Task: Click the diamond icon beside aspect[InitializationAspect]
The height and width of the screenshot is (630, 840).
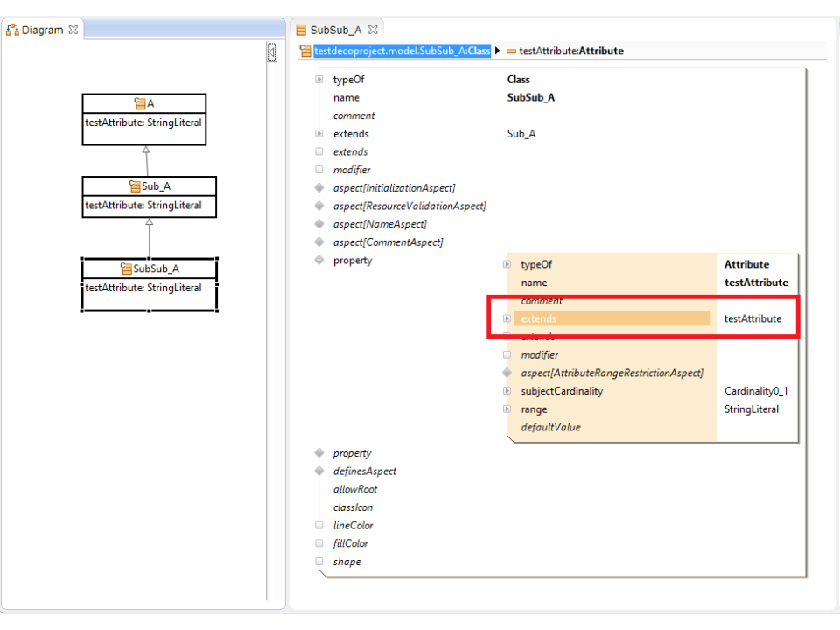Action: (319, 188)
